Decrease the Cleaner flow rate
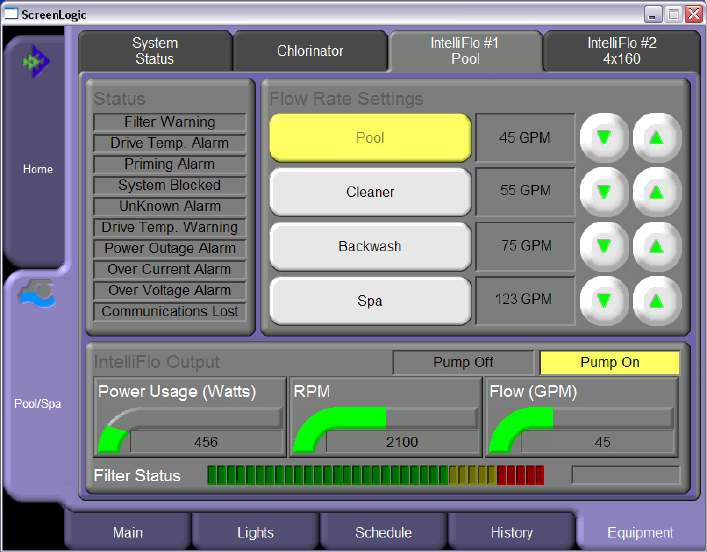The height and width of the screenshot is (552, 707). tap(604, 192)
